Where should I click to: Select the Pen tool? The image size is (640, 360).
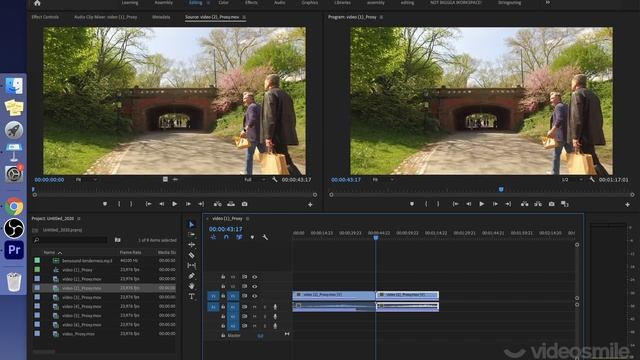point(191,276)
